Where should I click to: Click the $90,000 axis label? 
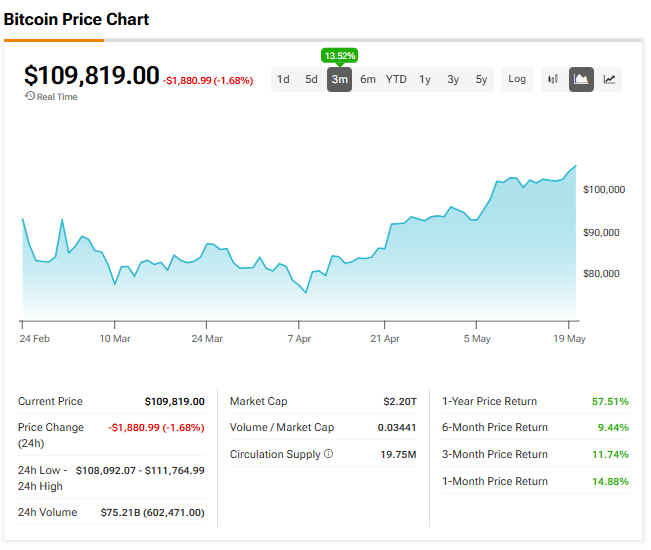click(x=601, y=232)
